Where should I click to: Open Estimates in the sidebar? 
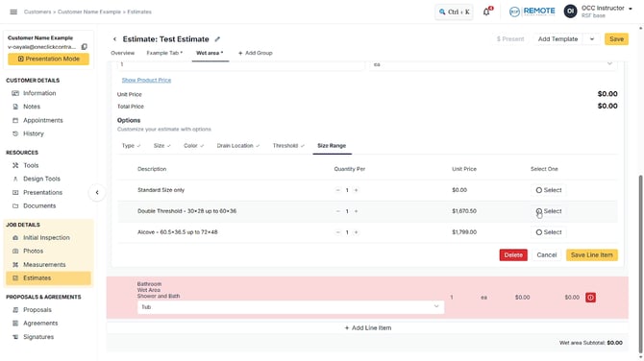coord(48,278)
